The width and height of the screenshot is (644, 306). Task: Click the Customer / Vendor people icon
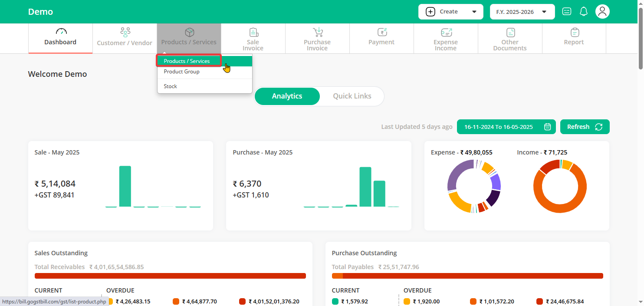click(125, 32)
